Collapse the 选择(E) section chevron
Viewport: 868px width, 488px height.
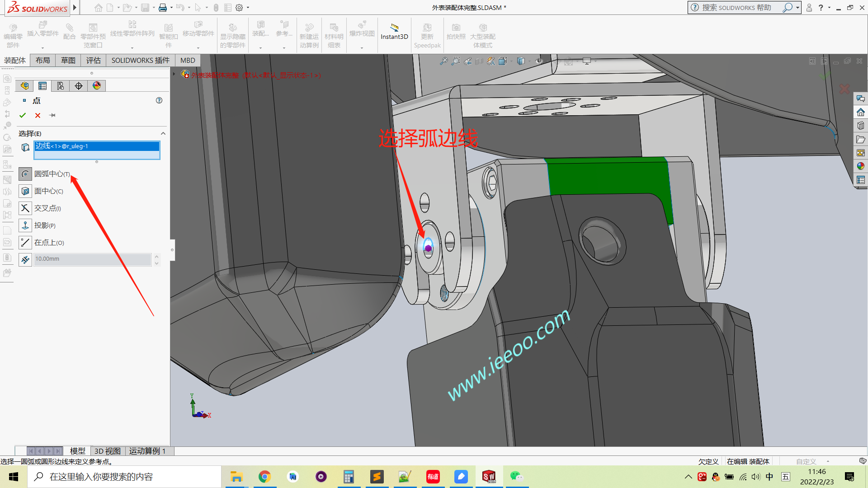click(163, 133)
